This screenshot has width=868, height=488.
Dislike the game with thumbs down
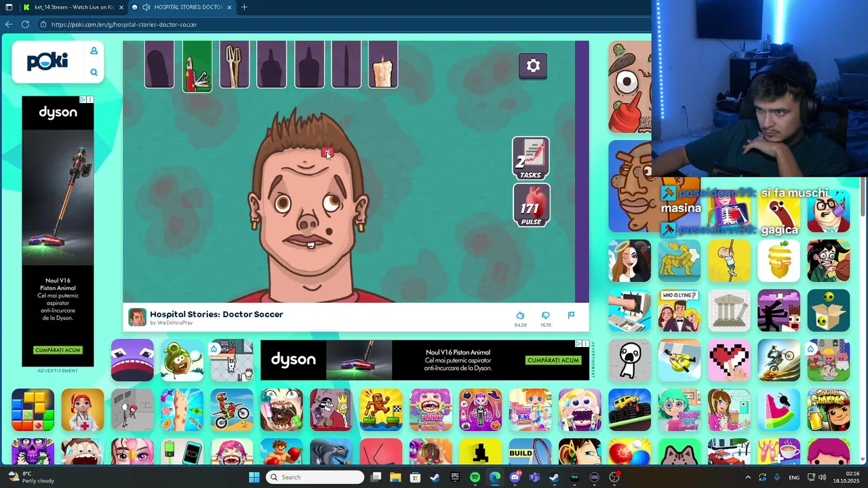[546, 316]
